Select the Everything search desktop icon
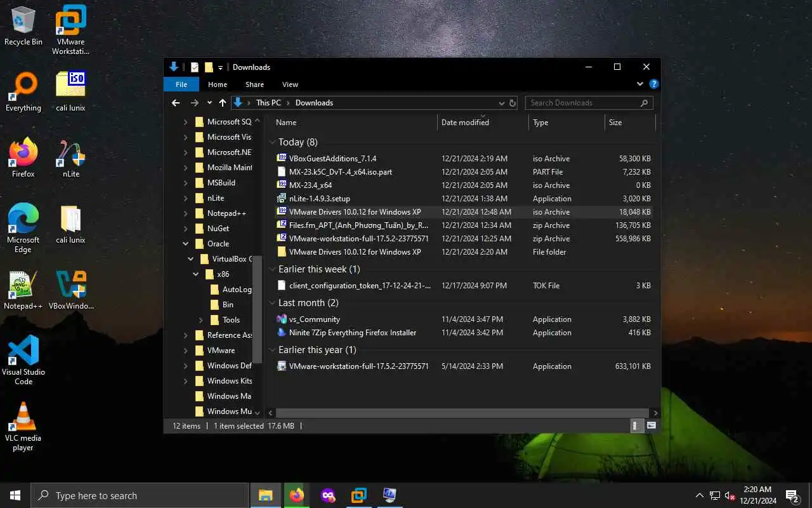812x508 pixels. (23, 92)
